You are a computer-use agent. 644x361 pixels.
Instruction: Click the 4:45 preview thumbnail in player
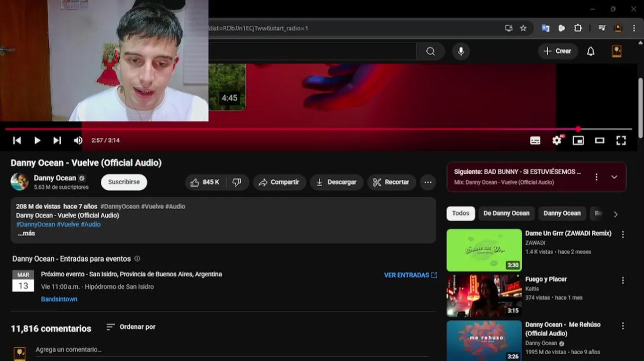click(227, 87)
